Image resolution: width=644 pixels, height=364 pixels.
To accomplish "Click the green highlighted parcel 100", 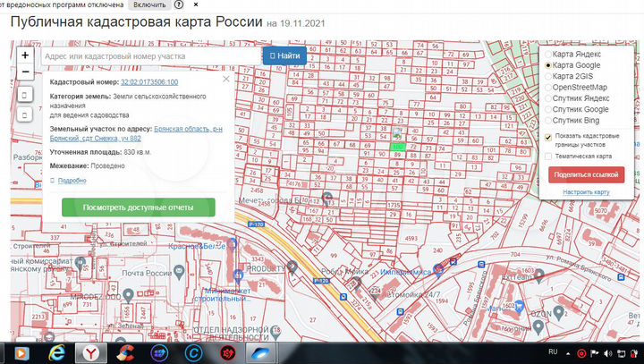I will click(x=397, y=147).
